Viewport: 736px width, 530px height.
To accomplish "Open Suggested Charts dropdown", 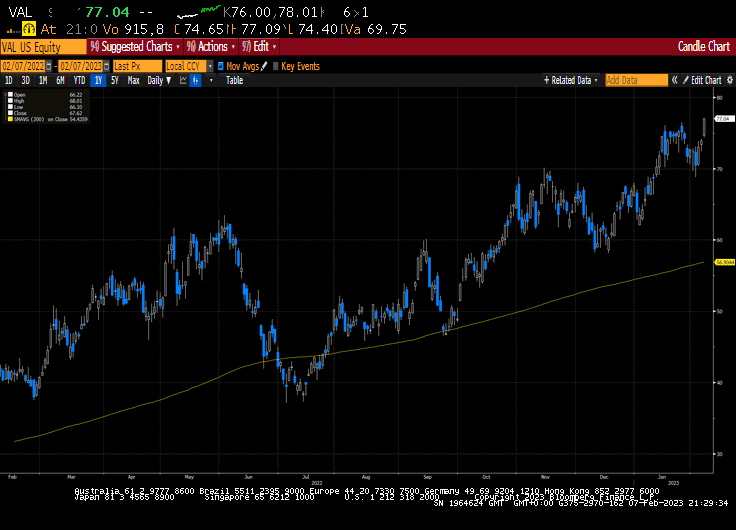I will [x=135, y=46].
